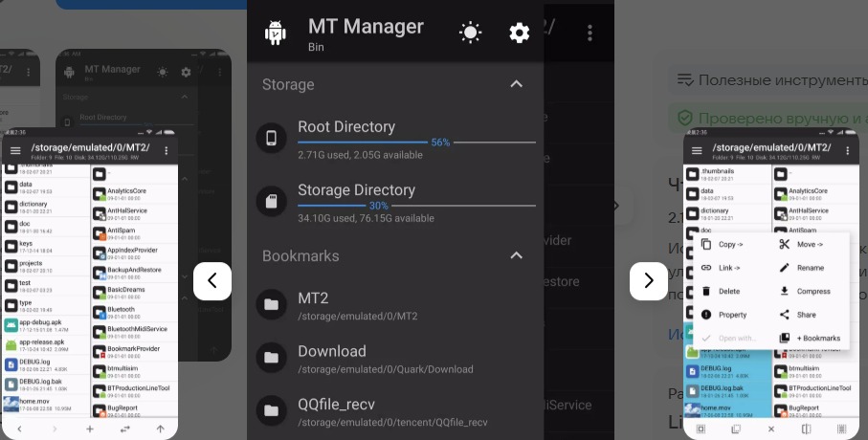This screenshot has height=440, width=868.
Task: Tap the forward arrow in bottom toolbar
Action: coord(55,429)
